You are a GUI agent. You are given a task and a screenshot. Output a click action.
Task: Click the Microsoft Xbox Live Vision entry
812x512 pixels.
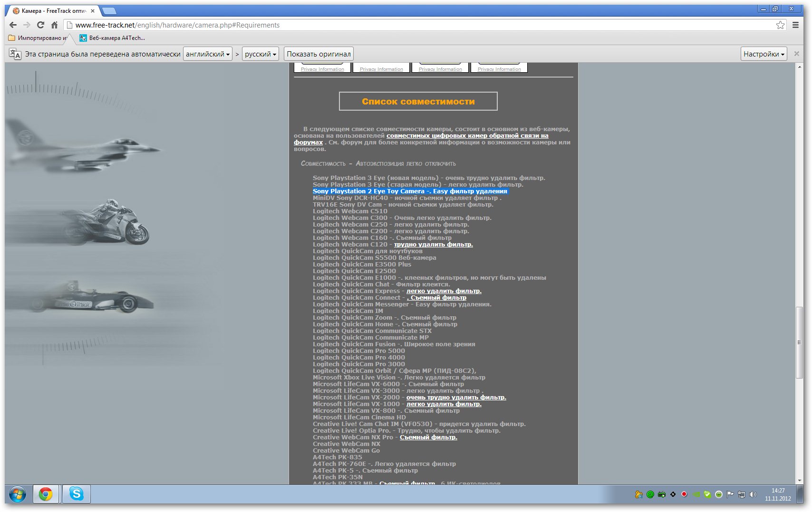[x=399, y=378]
